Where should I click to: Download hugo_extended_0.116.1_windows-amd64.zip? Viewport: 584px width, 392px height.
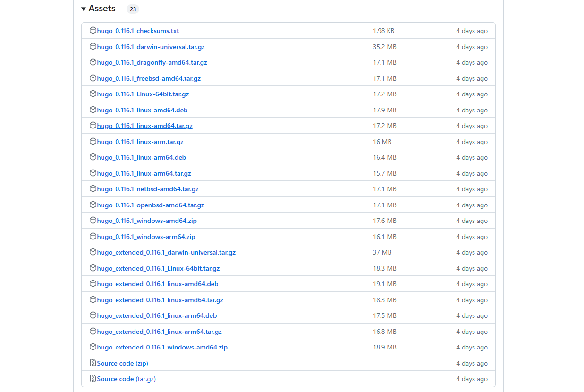tap(162, 348)
